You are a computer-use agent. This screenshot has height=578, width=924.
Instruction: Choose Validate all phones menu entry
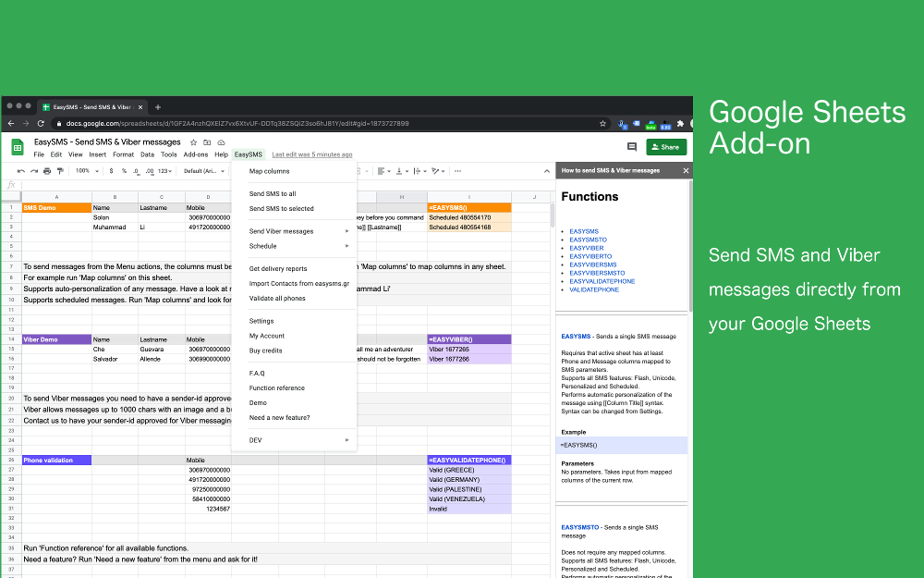[x=277, y=299]
